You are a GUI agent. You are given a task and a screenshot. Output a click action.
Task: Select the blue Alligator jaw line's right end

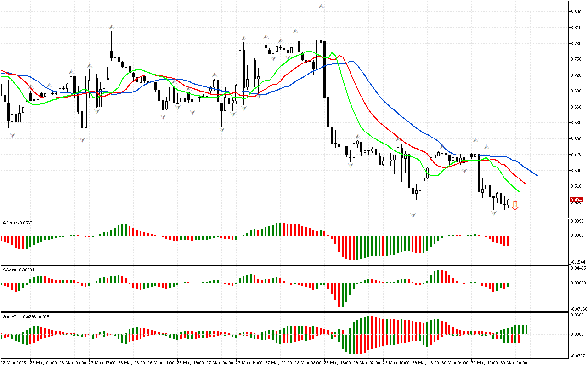[537, 176]
